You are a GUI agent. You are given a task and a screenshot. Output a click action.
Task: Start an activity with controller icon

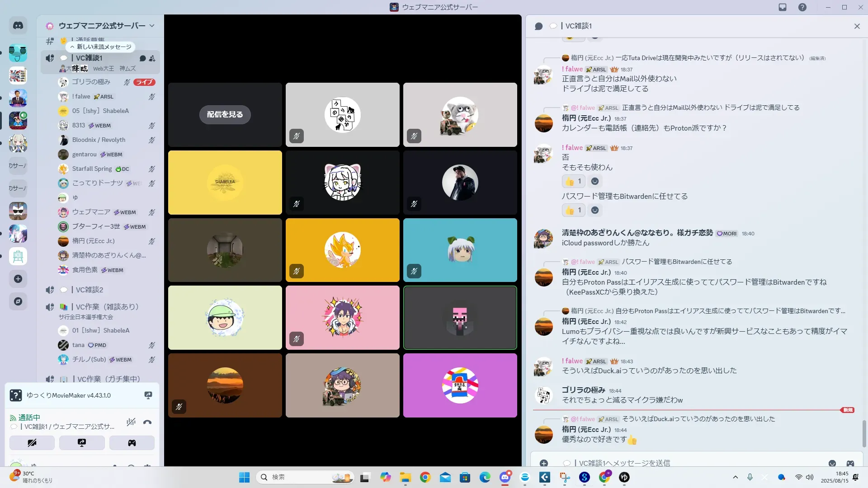[132, 443]
